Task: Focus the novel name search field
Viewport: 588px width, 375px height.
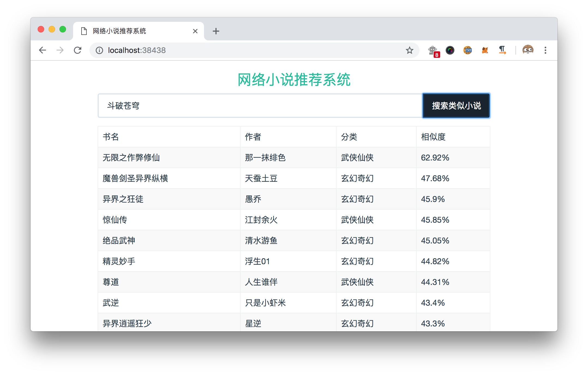Action: pos(259,106)
